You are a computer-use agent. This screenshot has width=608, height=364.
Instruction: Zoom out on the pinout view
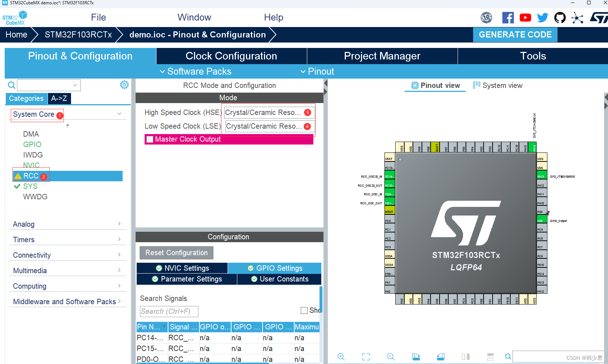click(x=391, y=357)
